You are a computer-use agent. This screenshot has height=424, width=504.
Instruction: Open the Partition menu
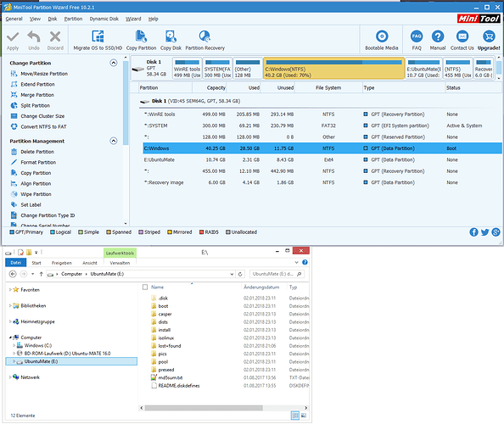pyautogui.click(x=73, y=19)
